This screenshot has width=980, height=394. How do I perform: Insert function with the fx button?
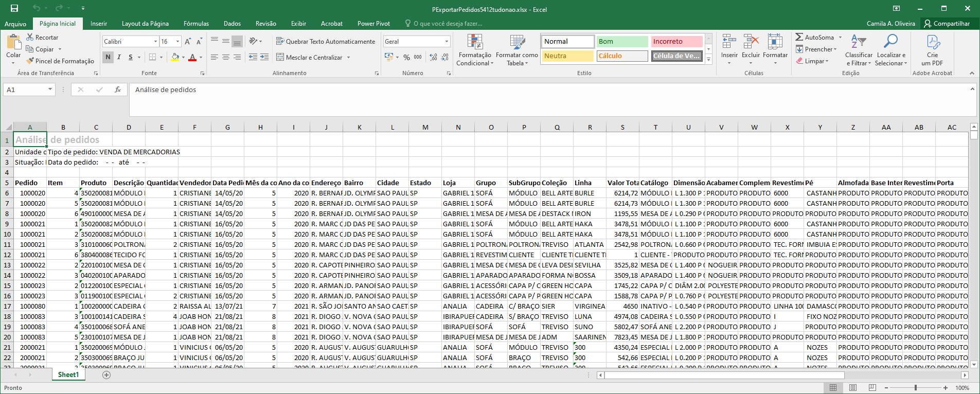118,89
